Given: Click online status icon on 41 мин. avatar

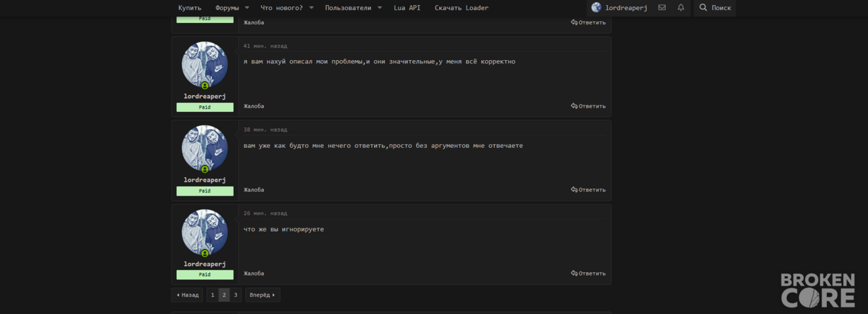Looking at the screenshot, I should click(205, 86).
